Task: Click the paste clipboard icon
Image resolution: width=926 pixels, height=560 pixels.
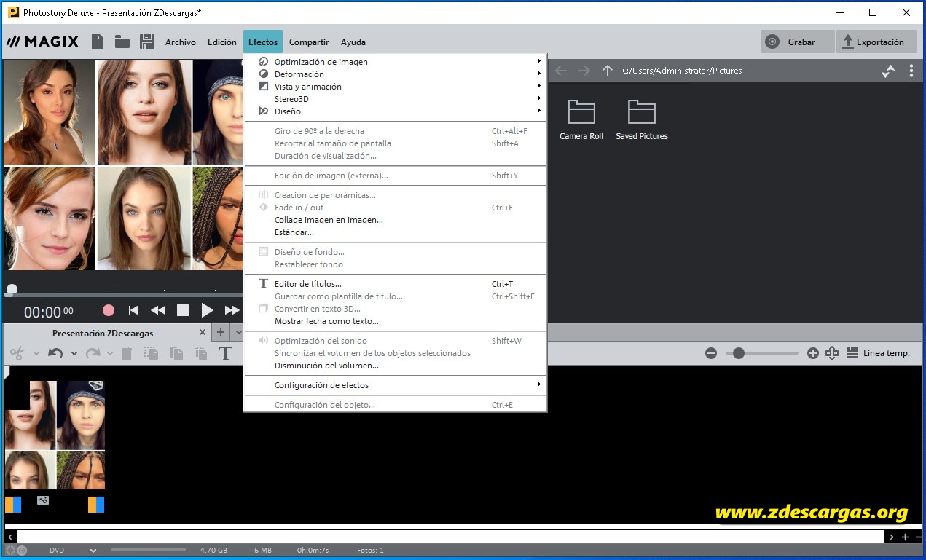Action: tap(200, 353)
